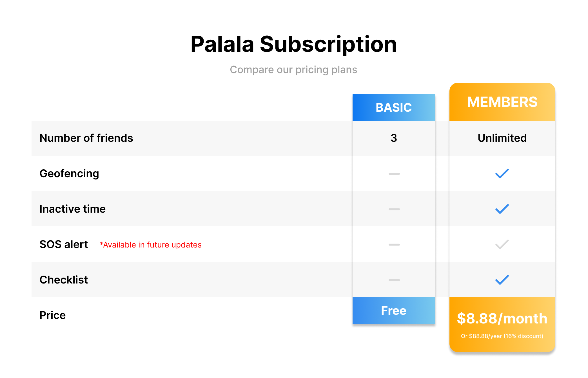
Task: Select the MEMBERS plan header
Action: [502, 102]
